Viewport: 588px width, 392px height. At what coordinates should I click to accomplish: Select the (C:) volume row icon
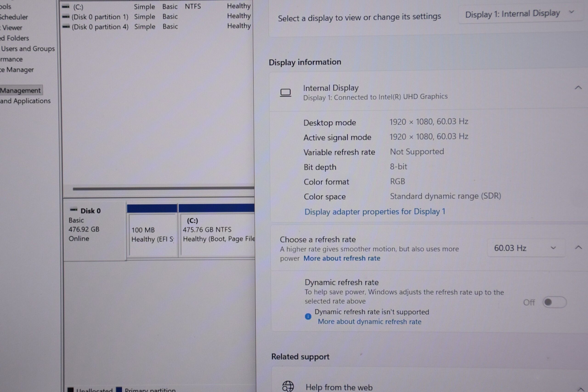coord(65,6)
